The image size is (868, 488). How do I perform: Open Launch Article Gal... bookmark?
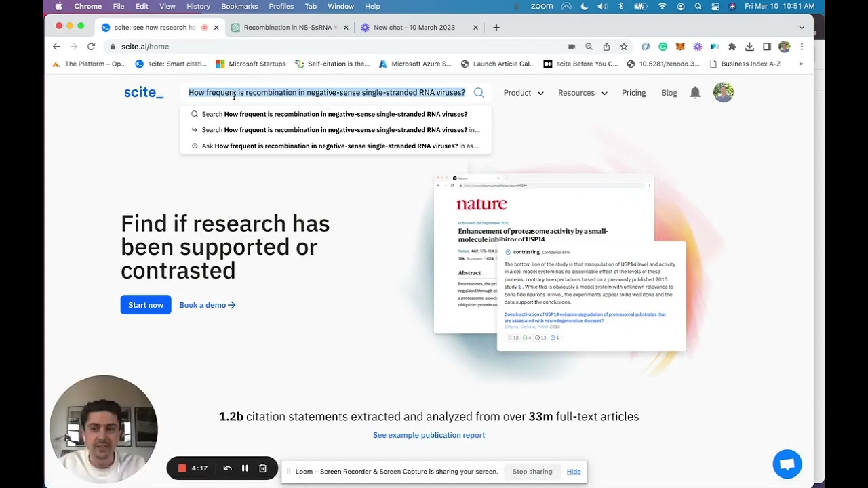pos(497,64)
